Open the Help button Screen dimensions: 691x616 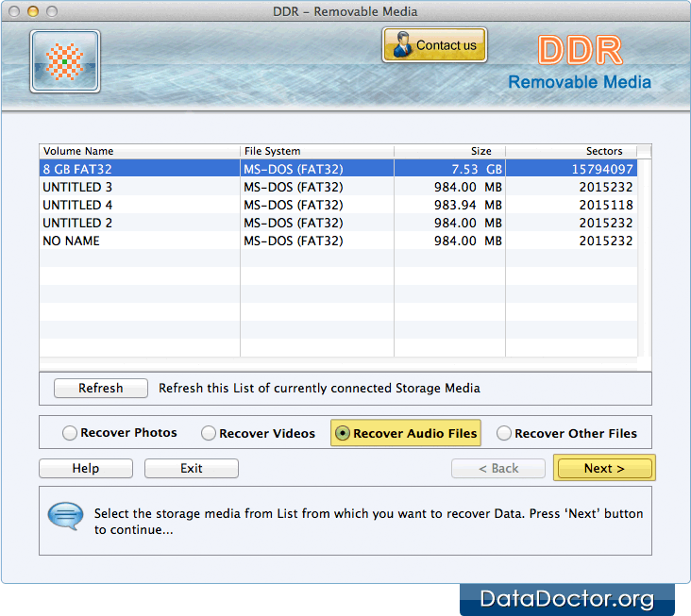[86, 468]
